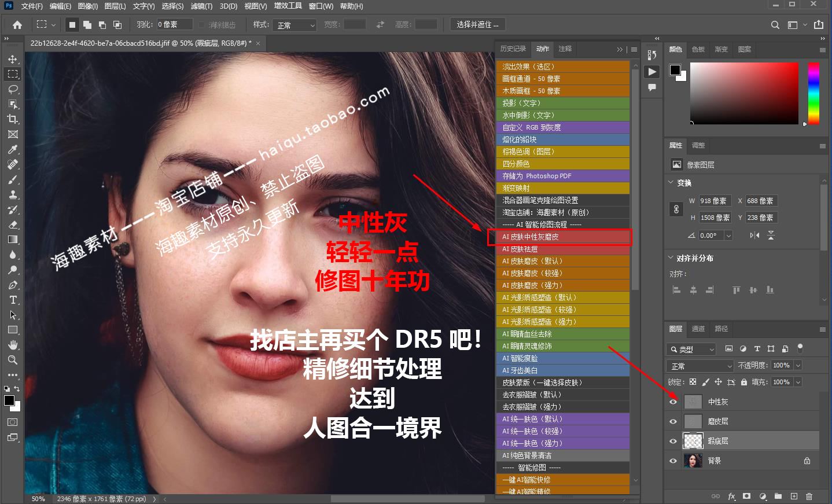Select the Horizontal Type tool

pos(13,300)
